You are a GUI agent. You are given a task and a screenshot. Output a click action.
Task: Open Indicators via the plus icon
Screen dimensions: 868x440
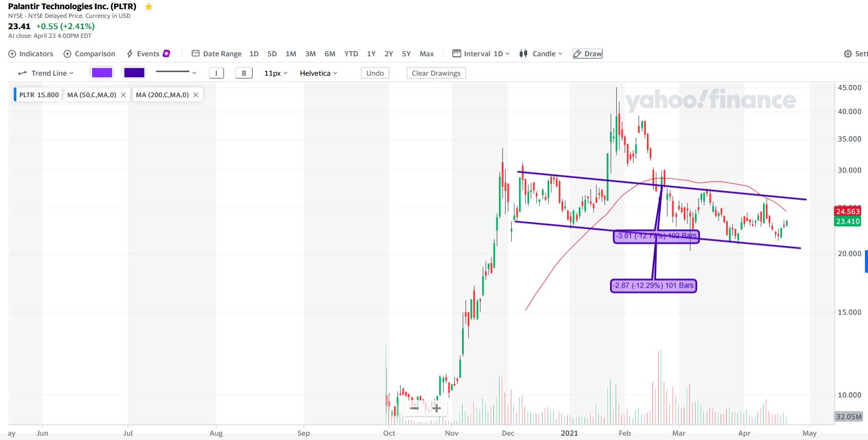point(12,54)
